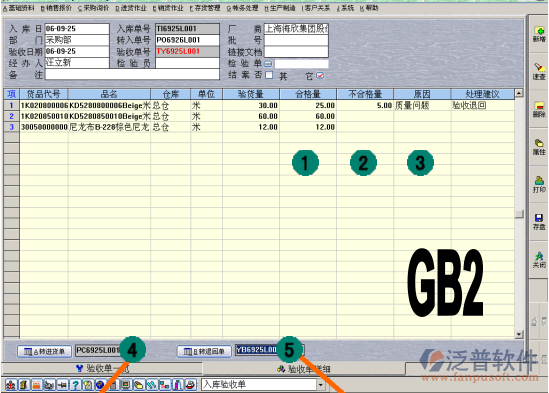The image size is (549, 393).
Task: Click the 新增 (add new) sidebar icon
Action: (x=539, y=34)
